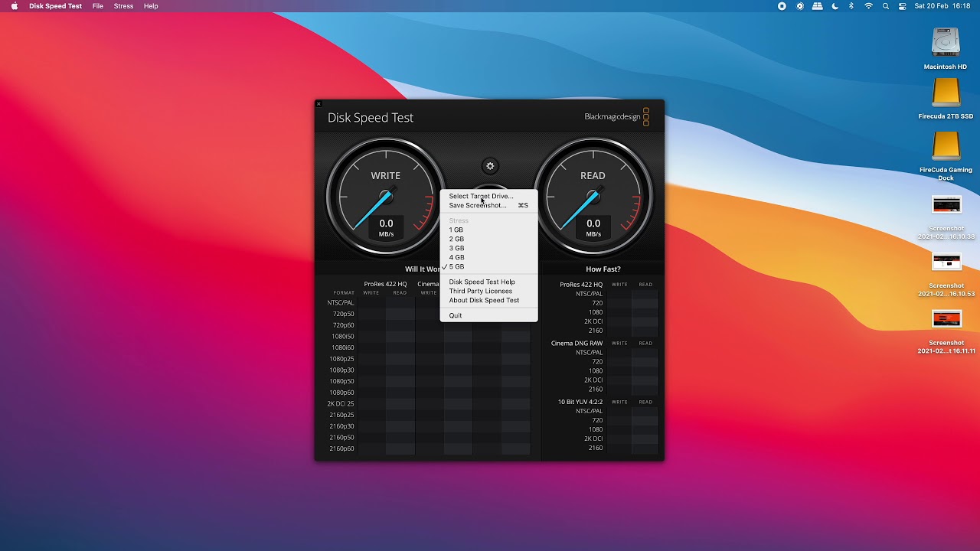Click the Blackmagicdesign logo

tap(617, 117)
